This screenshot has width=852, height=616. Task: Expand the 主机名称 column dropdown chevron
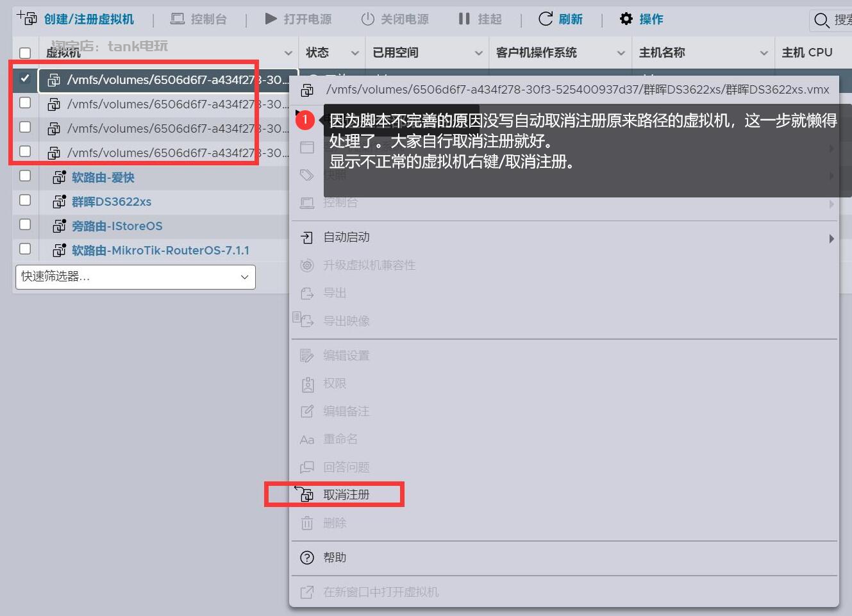click(x=764, y=53)
